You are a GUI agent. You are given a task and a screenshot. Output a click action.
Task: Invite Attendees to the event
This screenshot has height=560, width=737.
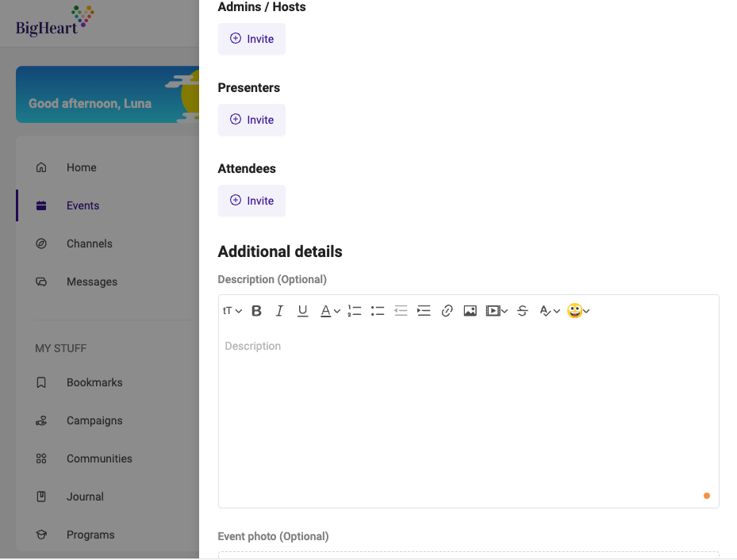coord(251,201)
